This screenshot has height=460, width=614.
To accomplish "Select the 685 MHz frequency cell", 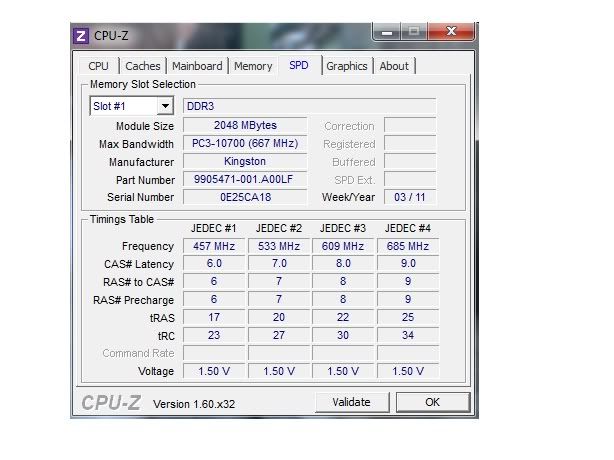I will point(408,246).
